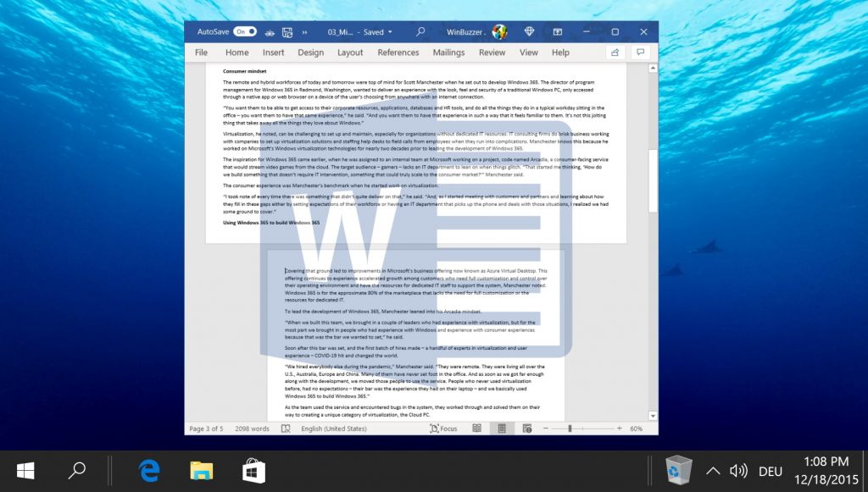868x492 pixels.
Task: Click the Share icon button
Action: click(x=615, y=53)
